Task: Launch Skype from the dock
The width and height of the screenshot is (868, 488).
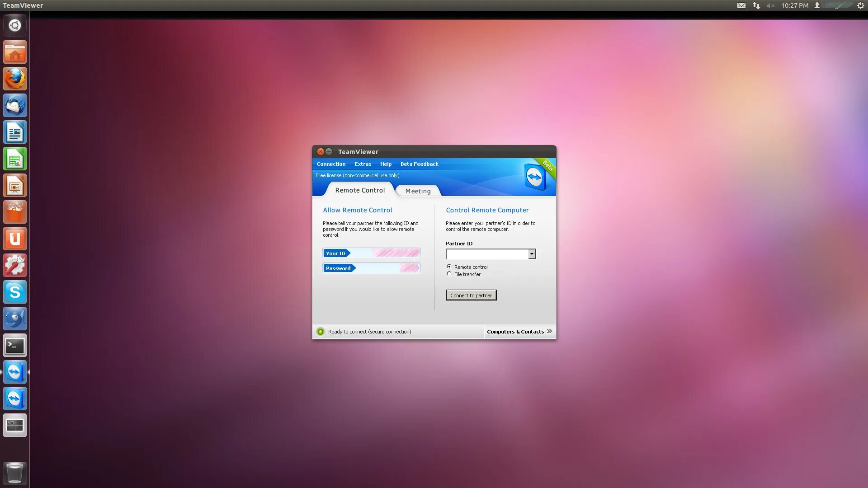Action: tap(15, 292)
